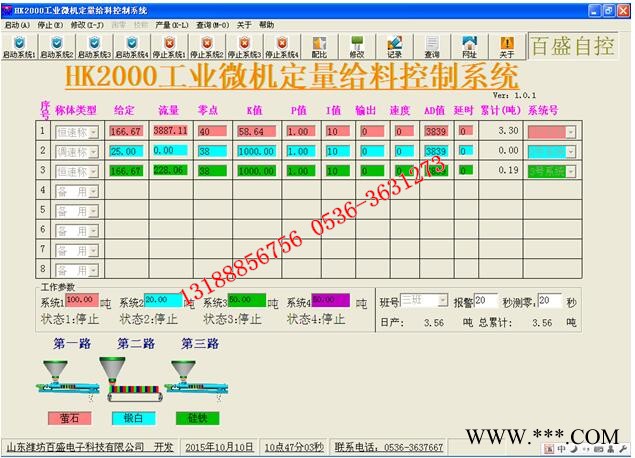
Task: Open the 配比 ratio tool icon
Action: (x=319, y=47)
